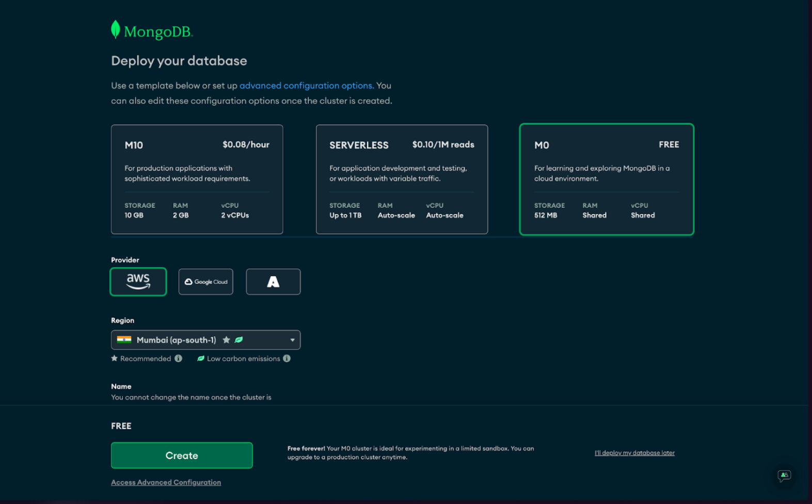Choose the M10 cluster template
The image size is (812, 504).
197,179
